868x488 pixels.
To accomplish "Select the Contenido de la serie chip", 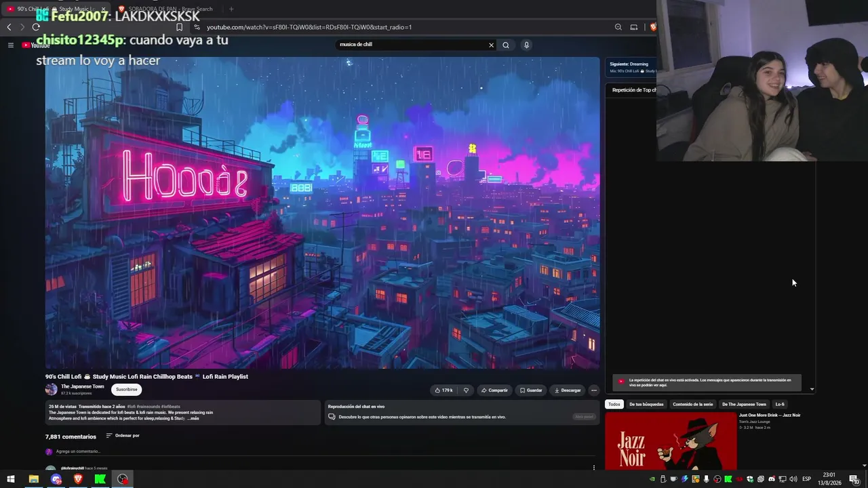I will [x=692, y=404].
